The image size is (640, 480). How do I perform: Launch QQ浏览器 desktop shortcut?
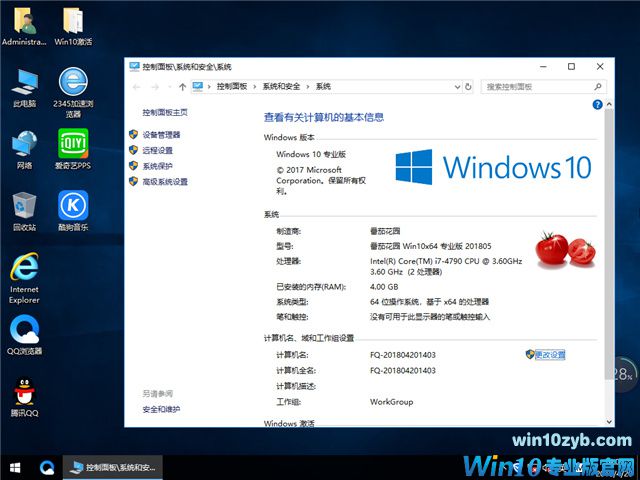[24, 335]
